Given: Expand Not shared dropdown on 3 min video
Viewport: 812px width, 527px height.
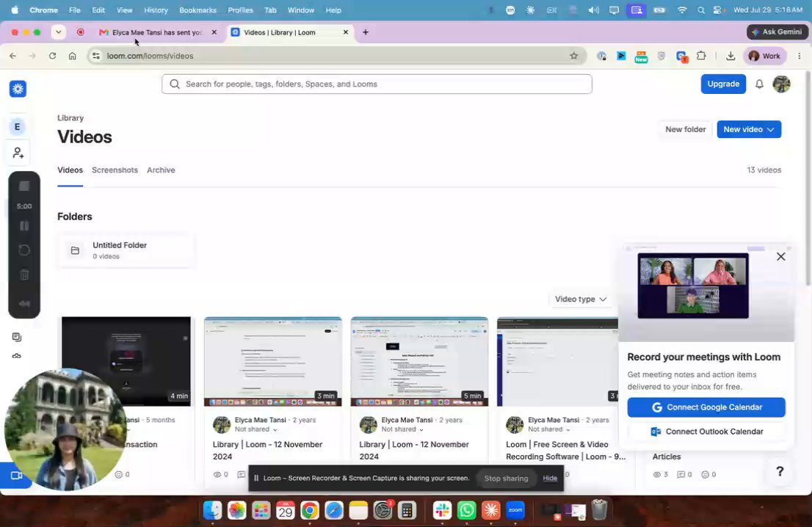Looking at the screenshot, I should pyautogui.click(x=255, y=429).
